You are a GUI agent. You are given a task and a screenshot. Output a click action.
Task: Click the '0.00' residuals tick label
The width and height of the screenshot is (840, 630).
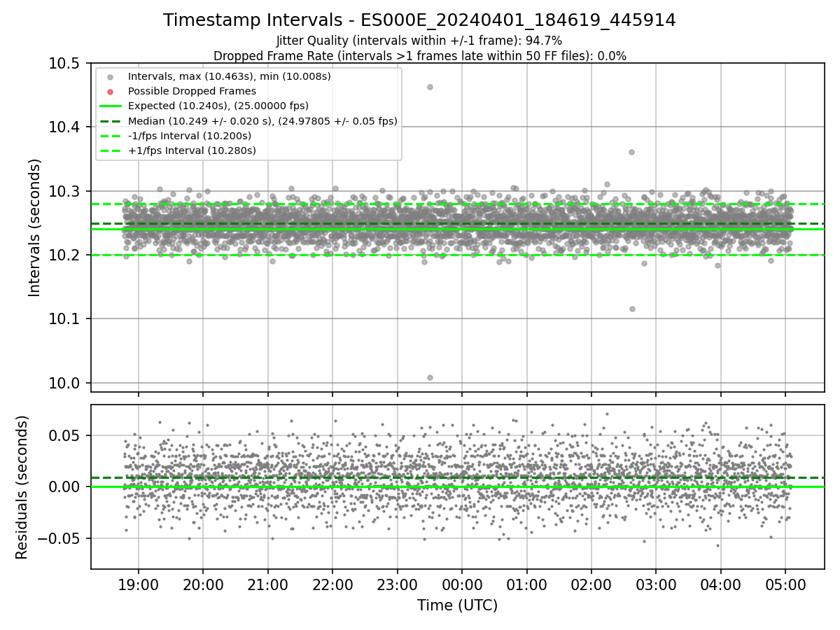coord(64,487)
